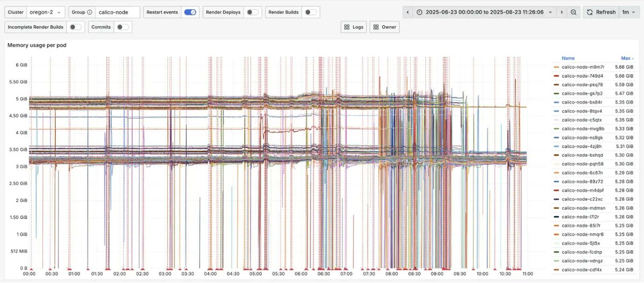Select legend entry calico-node-fcdnp
644x283 pixels.
pos(583,252)
